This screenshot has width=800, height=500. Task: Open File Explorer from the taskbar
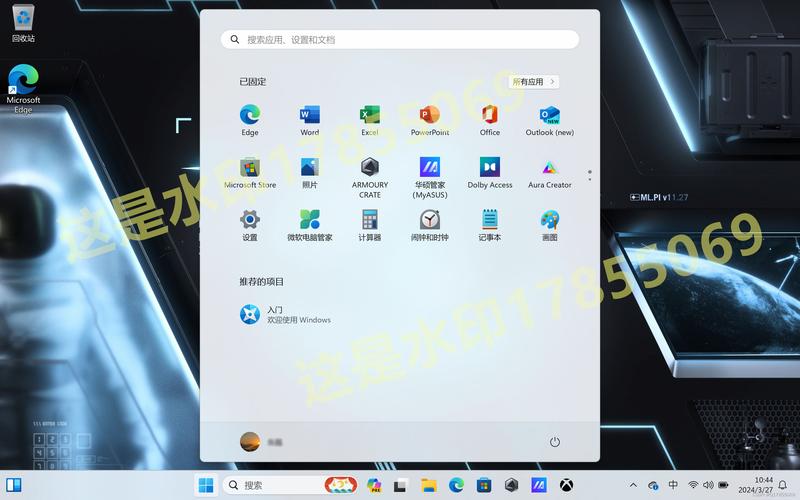(x=429, y=485)
